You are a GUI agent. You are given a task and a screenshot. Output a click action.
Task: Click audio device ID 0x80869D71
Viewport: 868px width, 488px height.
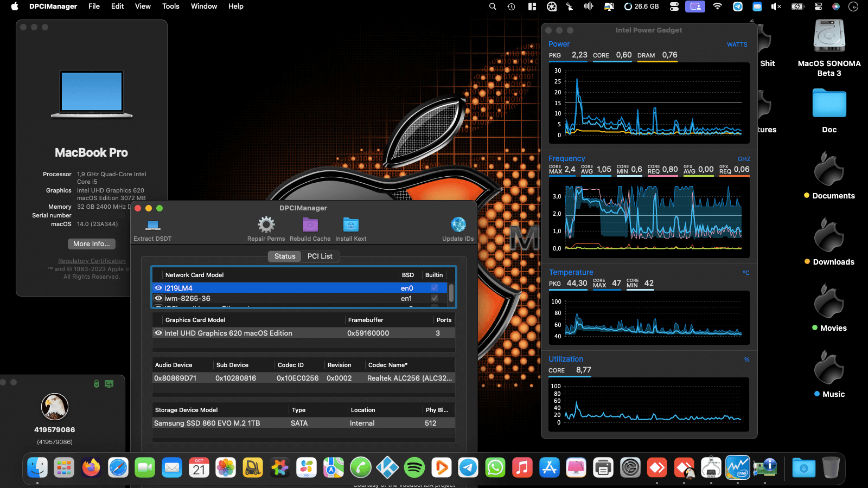[175, 378]
